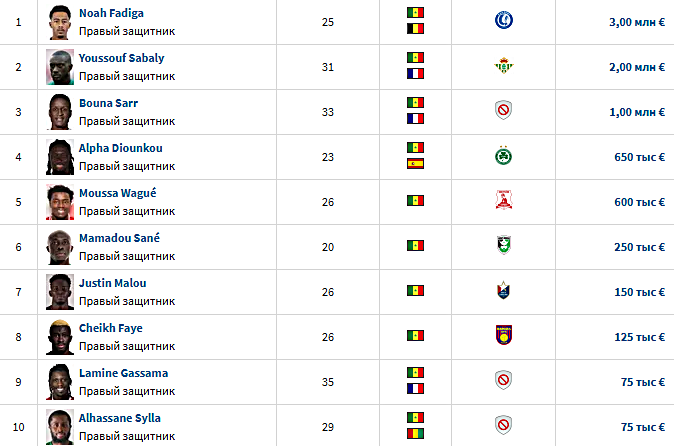Click Mamadou Sané's portrait thumbnail
The width and height of the screenshot is (674, 446).
[x=60, y=247]
